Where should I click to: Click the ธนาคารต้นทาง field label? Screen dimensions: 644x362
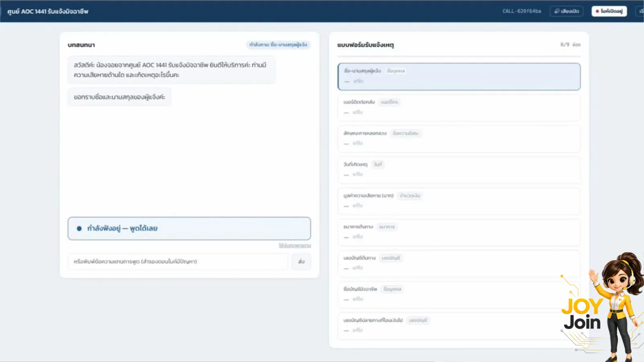pos(358,227)
